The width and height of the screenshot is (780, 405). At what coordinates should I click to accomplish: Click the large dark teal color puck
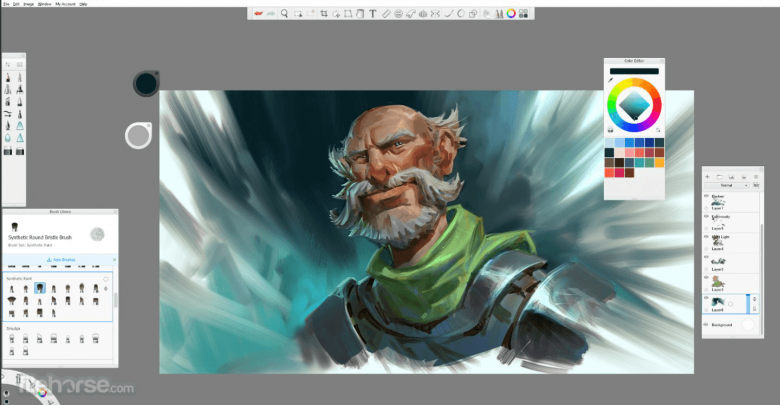click(146, 83)
